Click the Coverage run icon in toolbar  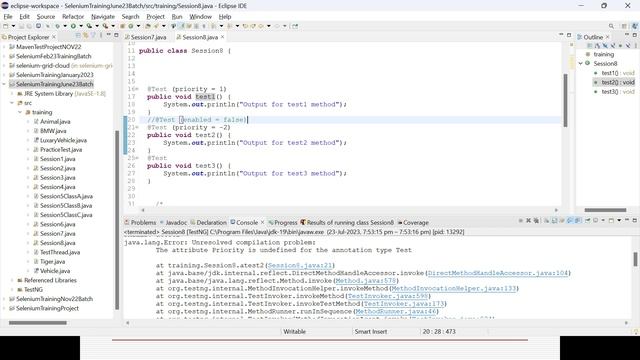89,26
